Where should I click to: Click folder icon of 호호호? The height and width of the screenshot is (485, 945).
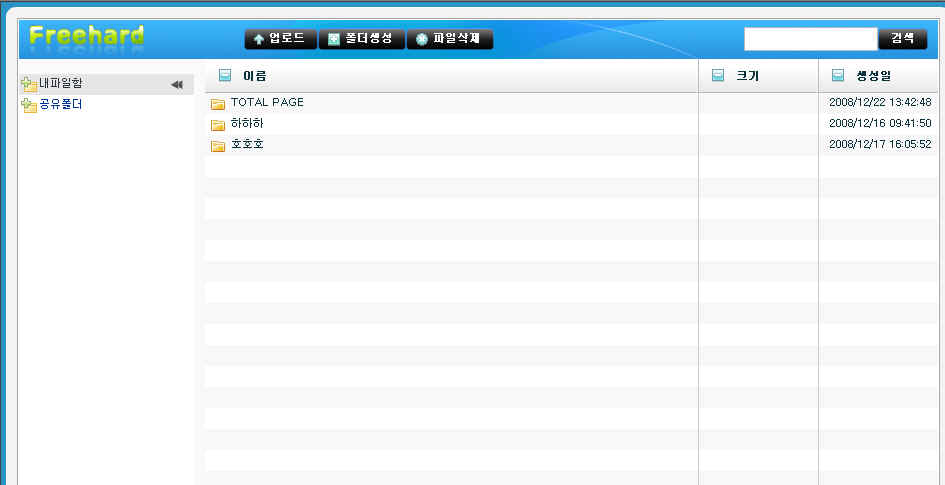click(218, 146)
